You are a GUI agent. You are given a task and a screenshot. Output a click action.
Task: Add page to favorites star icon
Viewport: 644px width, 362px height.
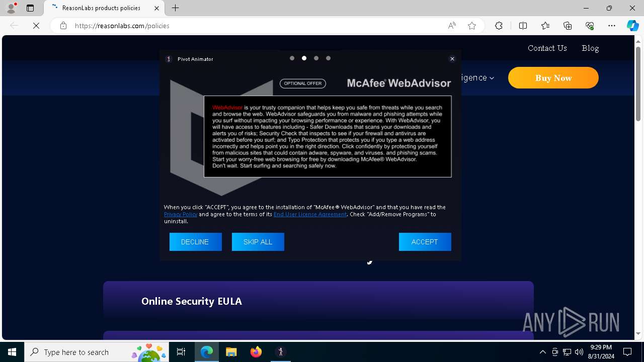pos(472,26)
